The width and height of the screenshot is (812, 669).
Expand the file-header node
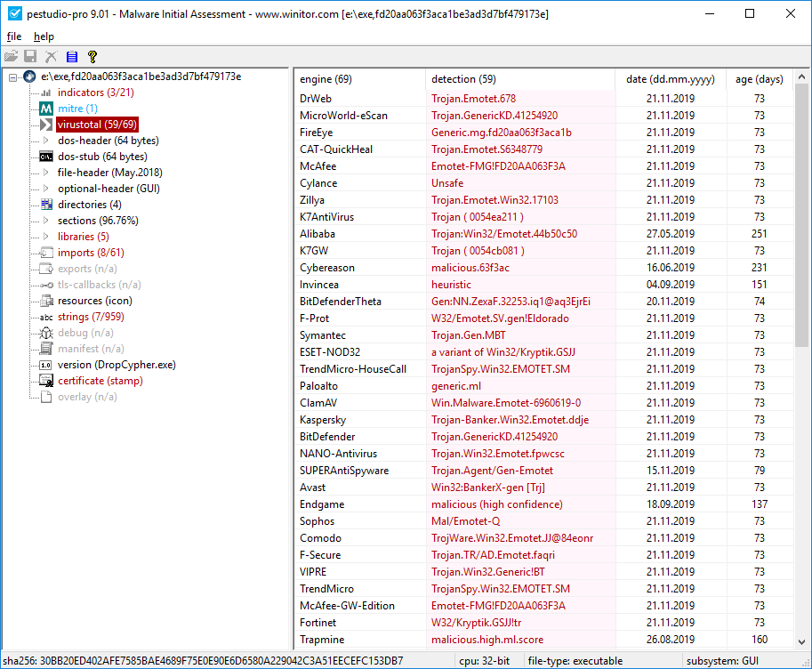tap(45, 173)
